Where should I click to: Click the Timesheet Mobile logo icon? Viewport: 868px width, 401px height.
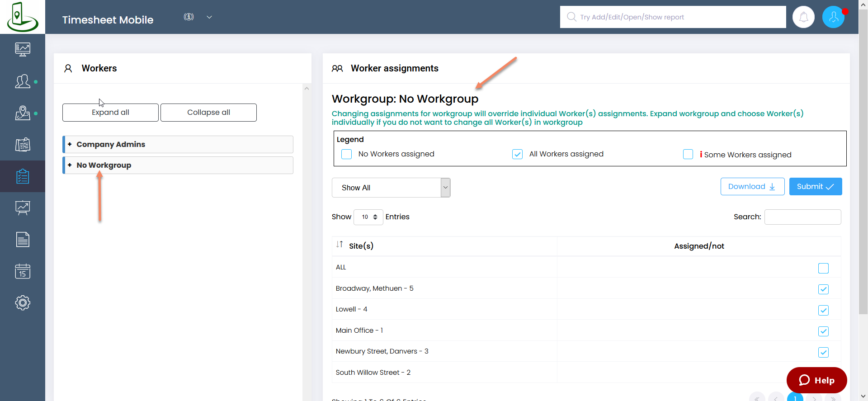22,17
